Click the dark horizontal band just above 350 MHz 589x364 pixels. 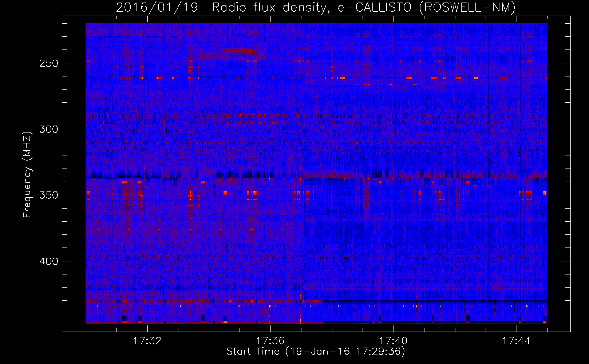coord(255,175)
